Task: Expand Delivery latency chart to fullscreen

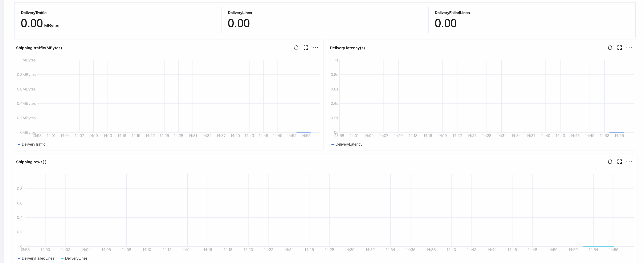Action: point(620,48)
